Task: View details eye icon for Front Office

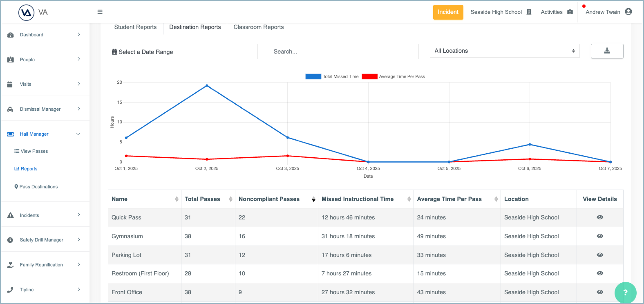Action: pos(600,292)
